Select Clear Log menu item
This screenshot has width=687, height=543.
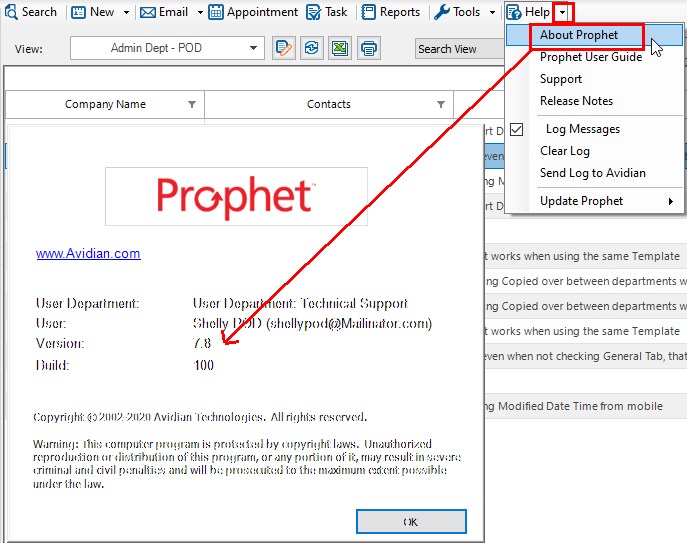[565, 151]
